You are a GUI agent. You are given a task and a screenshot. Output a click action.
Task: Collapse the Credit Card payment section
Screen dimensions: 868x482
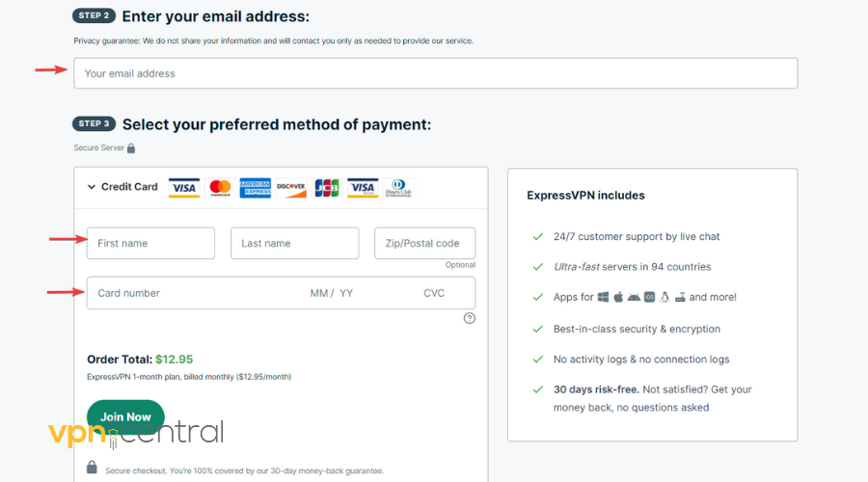[x=92, y=187]
